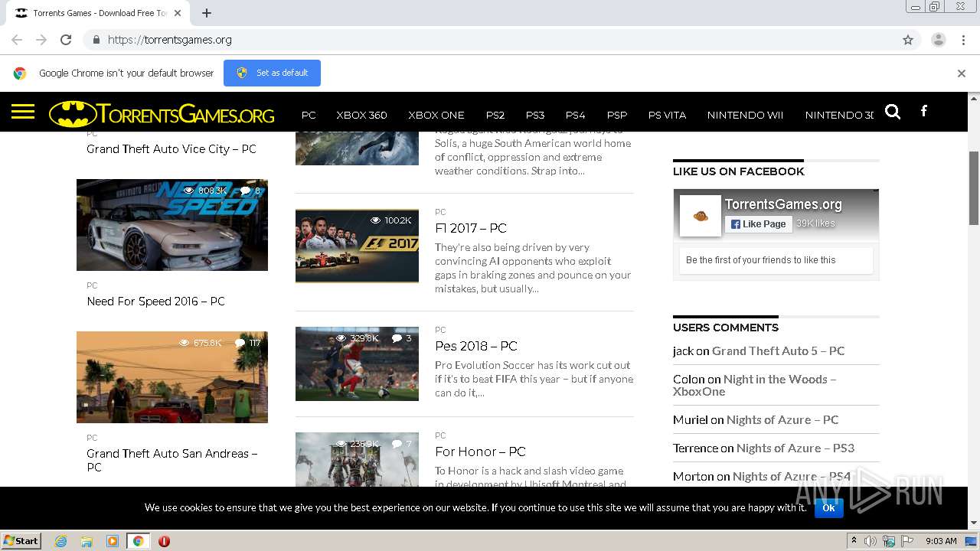Image resolution: width=980 pixels, height=551 pixels.
Task: Click the taskbar clock showing 9:03 AM
Action: tap(941, 541)
